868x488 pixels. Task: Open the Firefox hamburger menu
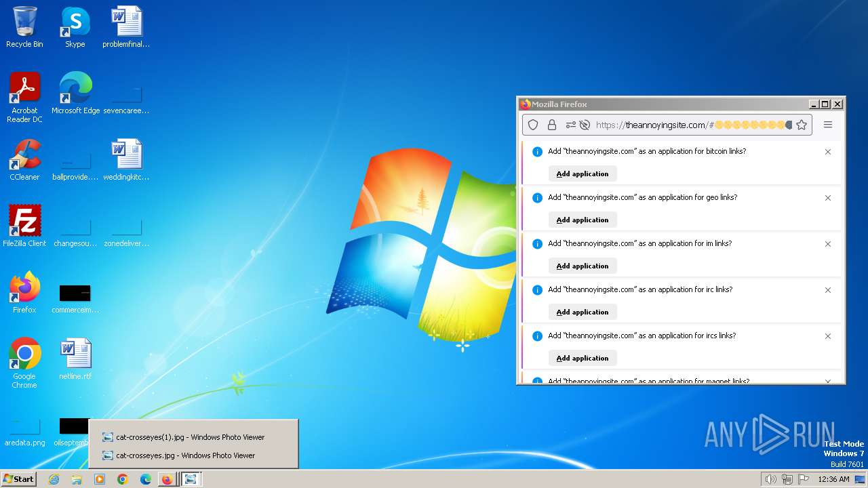click(828, 125)
